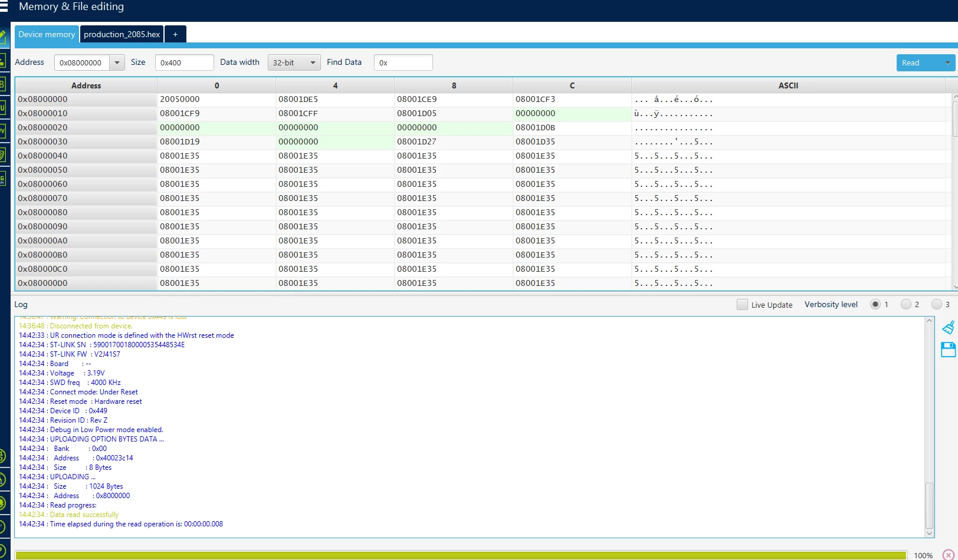Set verbosity level to 2
The width and height of the screenshot is (958, 560).
pyautogui.click(x=906, y=305)
